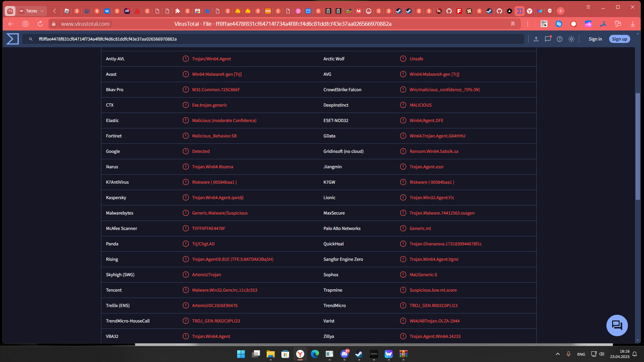This screenshot has height=362, width=644.
Task: Open Discord from the taskbar
Action: click(x=344, y=354)
